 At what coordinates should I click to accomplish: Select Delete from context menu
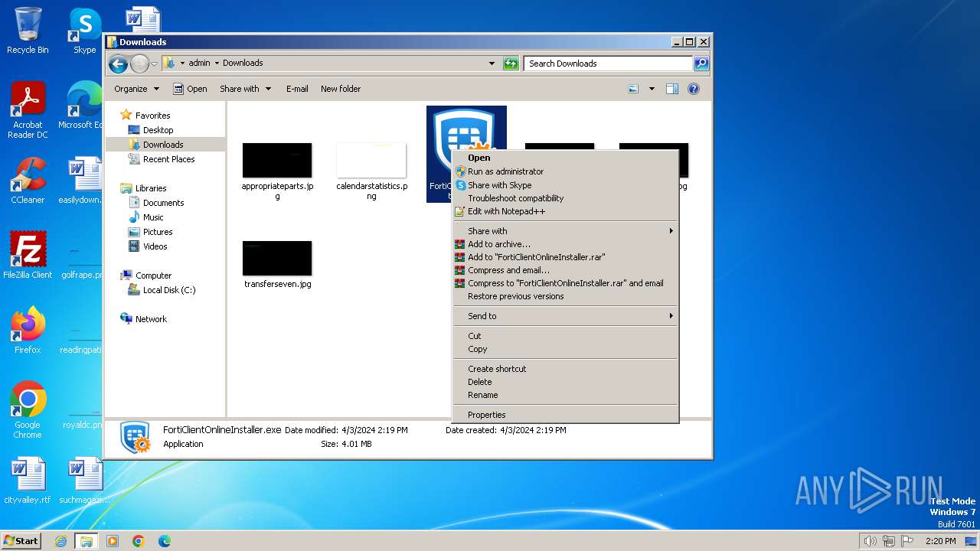[565, 382]
